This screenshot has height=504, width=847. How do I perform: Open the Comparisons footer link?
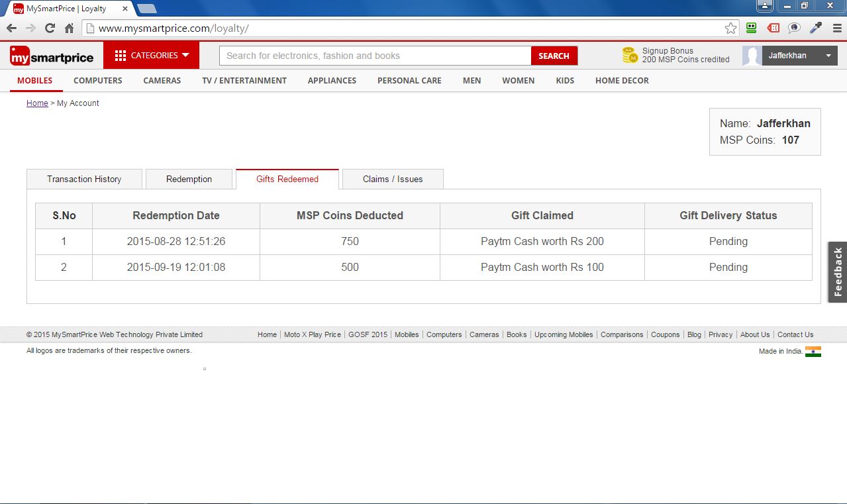point(622,334)
